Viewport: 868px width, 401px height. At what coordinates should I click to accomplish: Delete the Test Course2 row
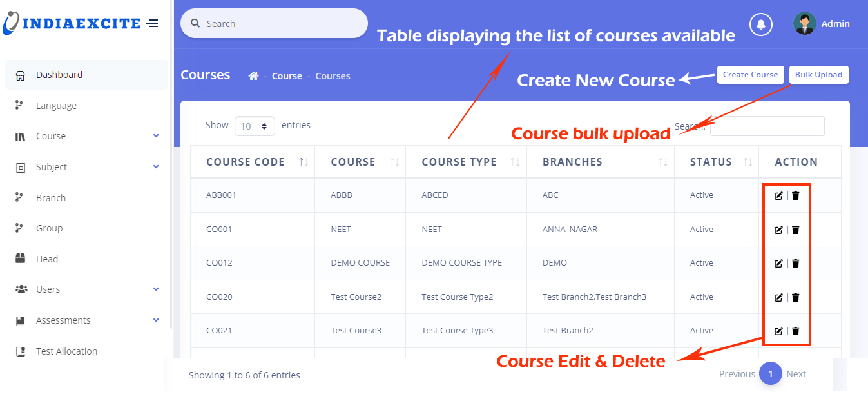tap(796, 297)
